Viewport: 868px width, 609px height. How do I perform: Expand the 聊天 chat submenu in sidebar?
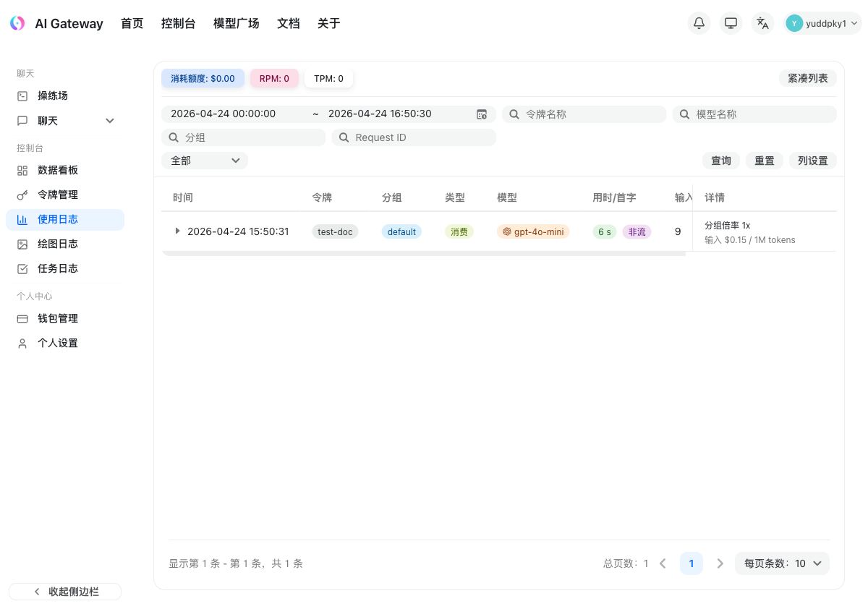pos(65,121)
